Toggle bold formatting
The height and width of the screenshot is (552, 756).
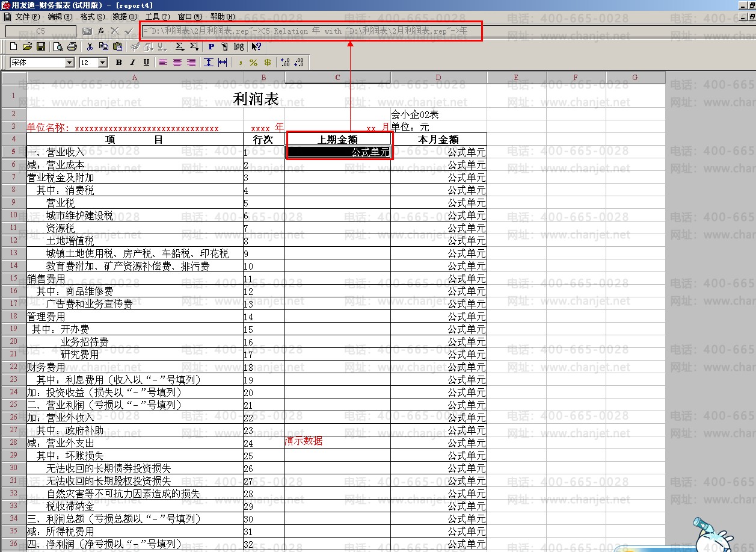point(118,62)
